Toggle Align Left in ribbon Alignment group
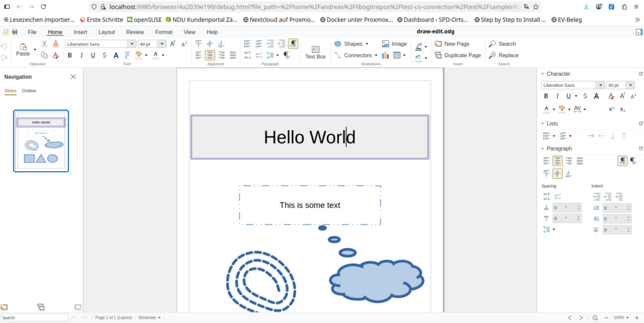Image resolution: width=644 pixels, height=323 pixels. (x=199, y=55)
